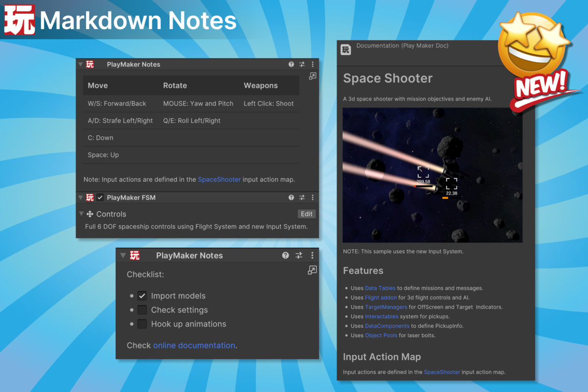Open SpaceShooter link in PlayMaker Notes
The height and width of the screenshot is (392, 588).
click(x=220, y=179)
